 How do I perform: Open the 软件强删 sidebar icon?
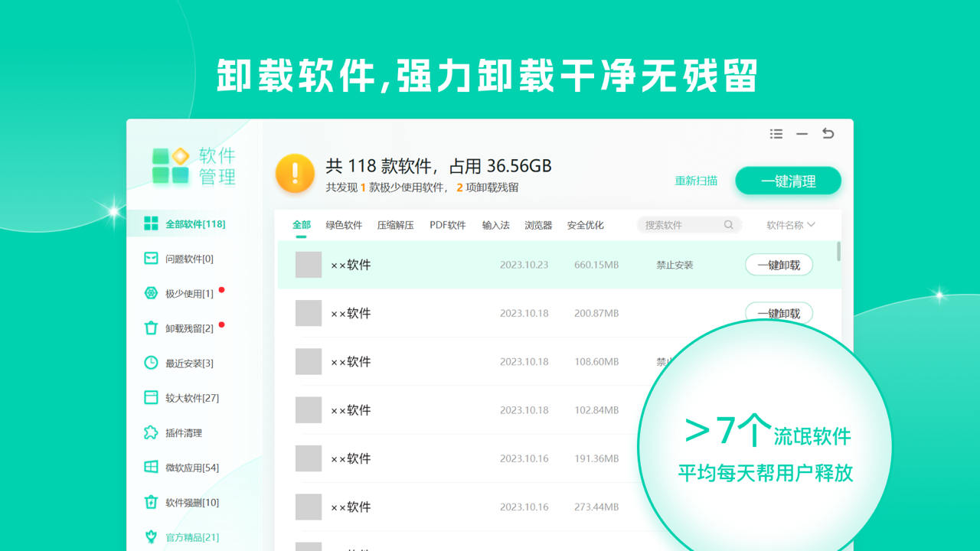click(151, 502)
